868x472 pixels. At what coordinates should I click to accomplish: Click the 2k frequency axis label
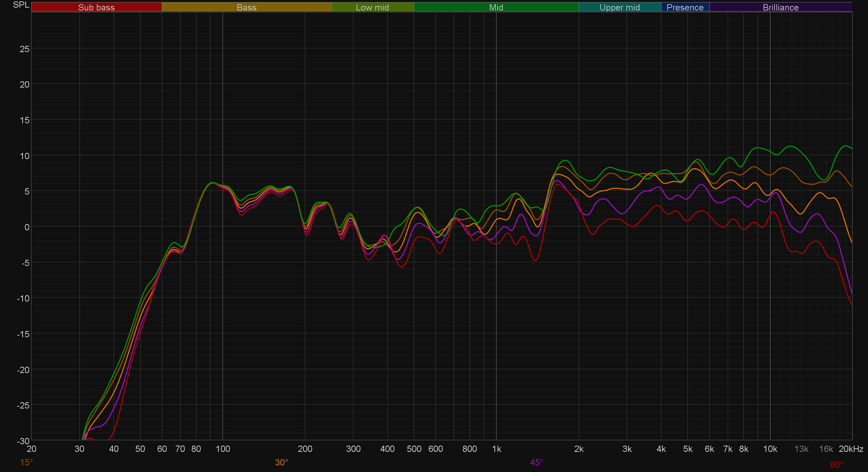point(579,449)
